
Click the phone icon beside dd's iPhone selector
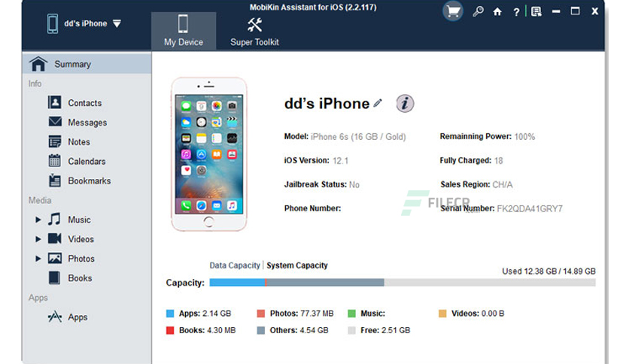(52, 23)
